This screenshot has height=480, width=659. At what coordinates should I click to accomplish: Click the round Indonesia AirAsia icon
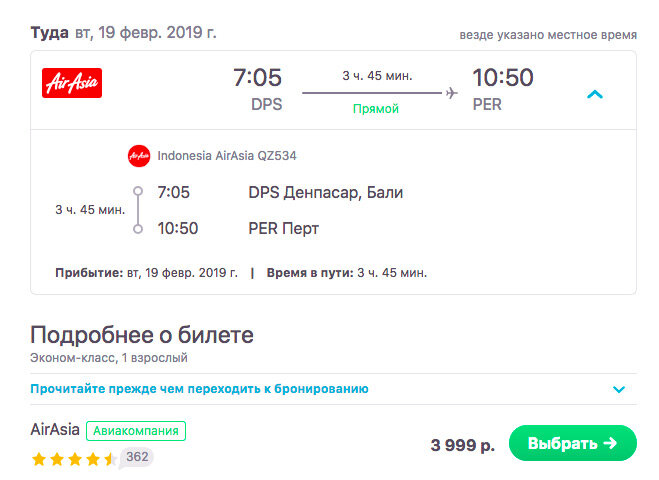[x=139, y=156]
